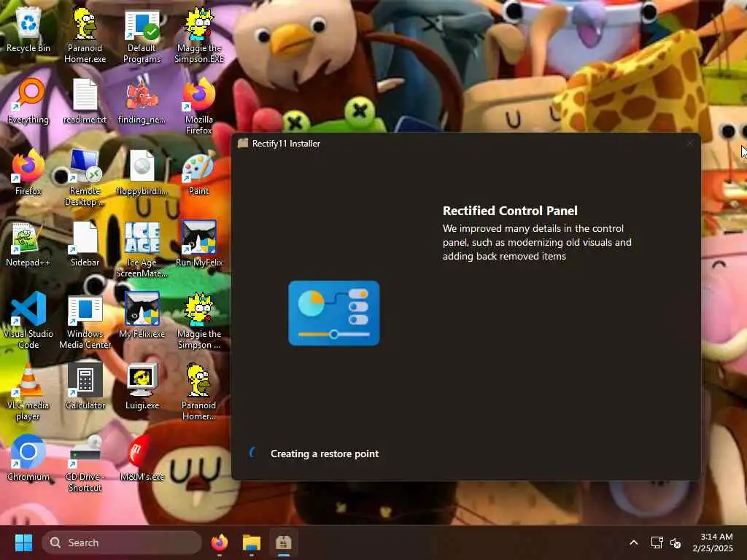
Task: Open the Chromium shortcut
Action: point(28,458)
